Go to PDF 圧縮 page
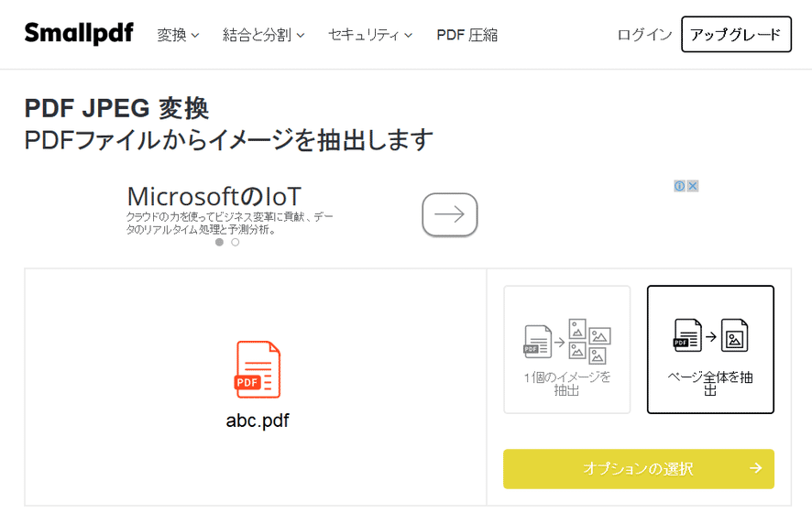This screenshot has width=812, height=524. pos(467,35)
